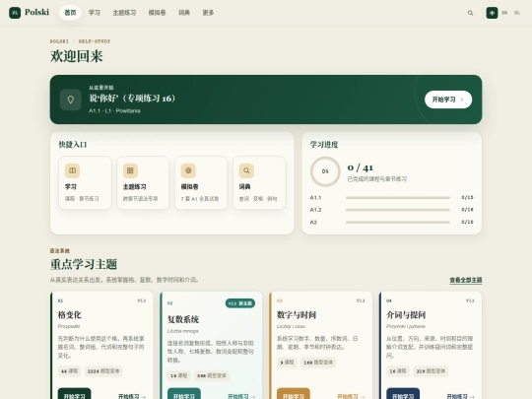Click Przyimki i pytania subtitle
This screenshot has height=399, width=532.
[406, 326]
